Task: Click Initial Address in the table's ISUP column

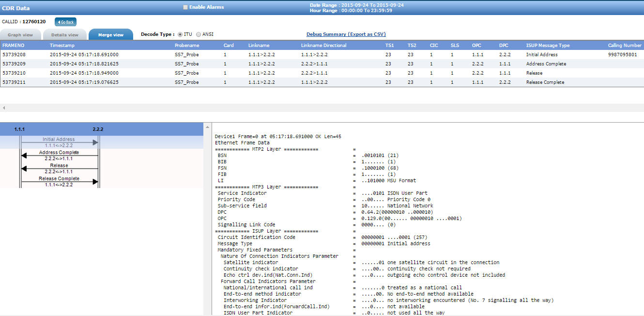Action: pos(542,55)
